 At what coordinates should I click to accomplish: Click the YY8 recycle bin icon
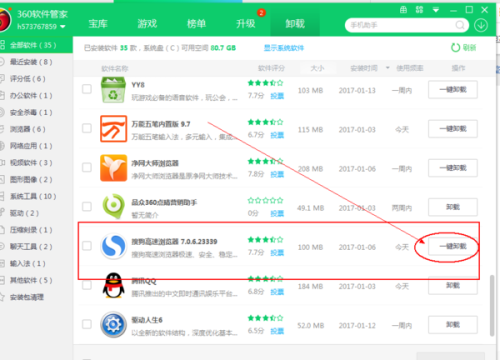coord(113,90)
